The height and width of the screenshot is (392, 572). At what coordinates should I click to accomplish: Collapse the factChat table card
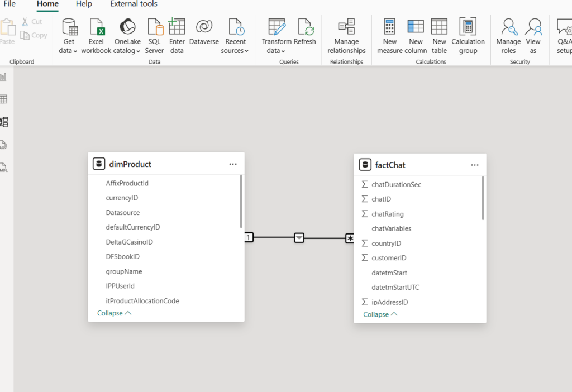coord(380,314)
